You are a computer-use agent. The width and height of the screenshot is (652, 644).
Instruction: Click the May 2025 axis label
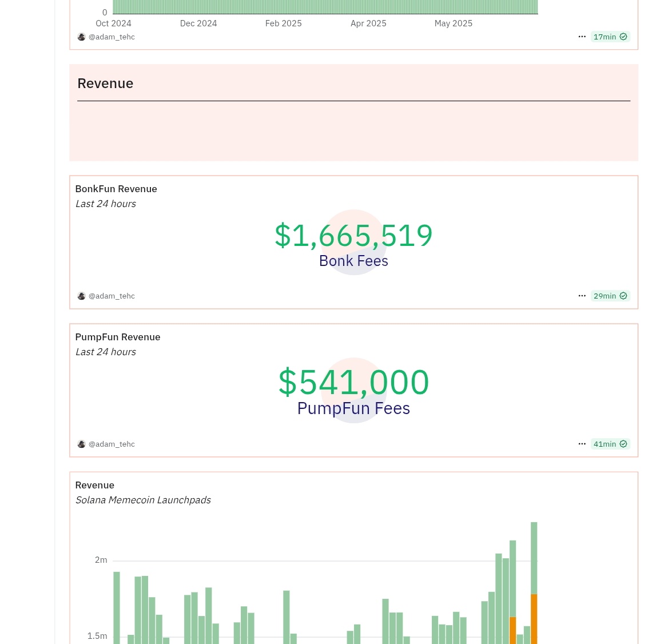[x=453, y=23]
